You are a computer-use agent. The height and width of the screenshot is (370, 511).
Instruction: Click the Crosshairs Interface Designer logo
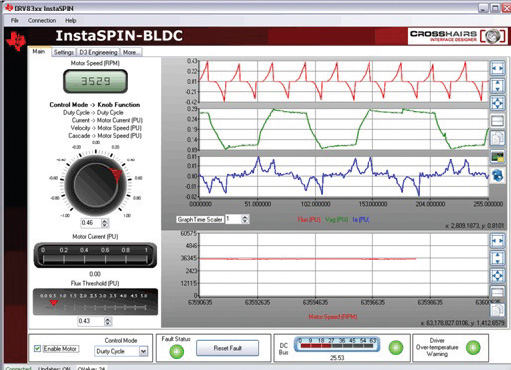[x=457, y=36]
